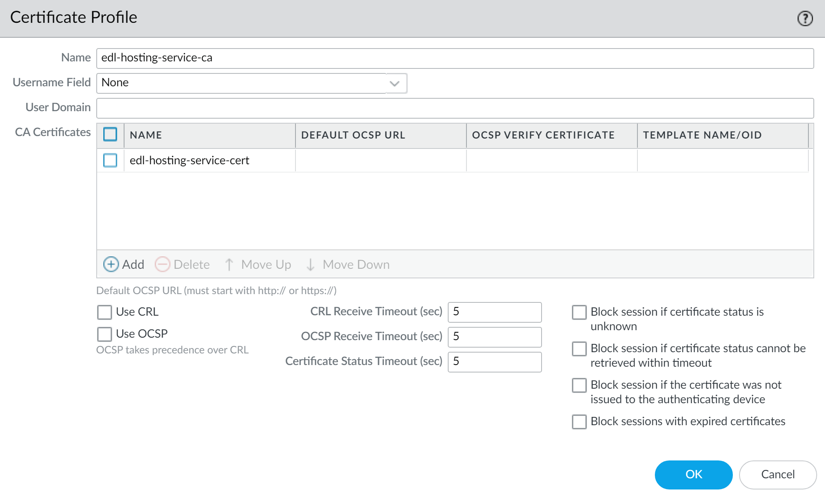Click the CRL Receive Timeout field
This screenshot has height=504, width=825.
click(x=494, y=312)
